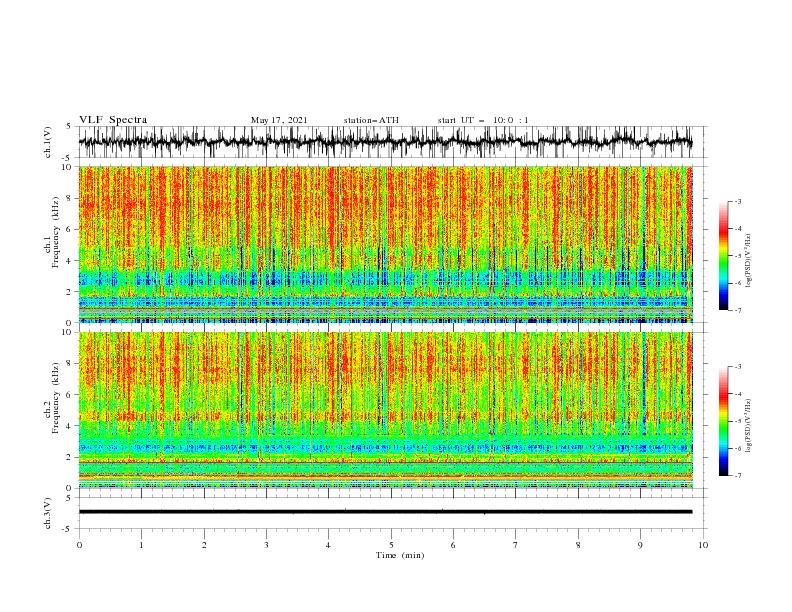The image size is (792, 612).
Task: Select the "start UT = 10:0 :1" text
Action: (483, 120)
